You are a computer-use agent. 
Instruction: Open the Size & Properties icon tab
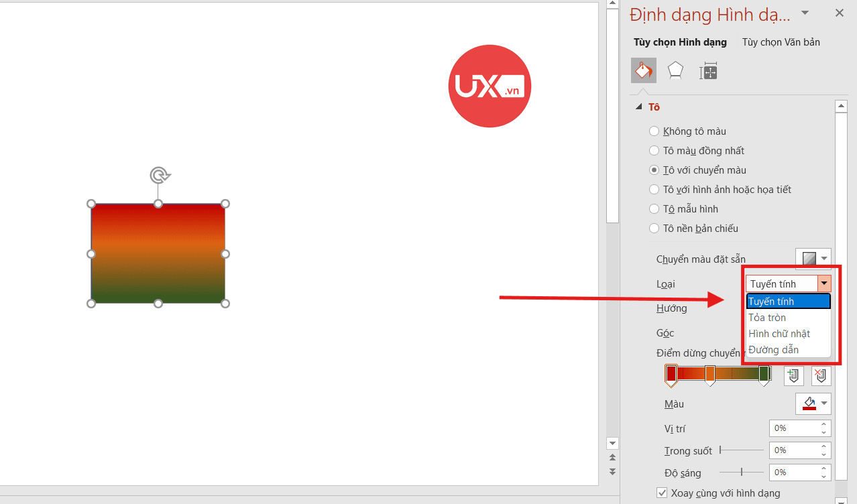click(x=708, y=71)
